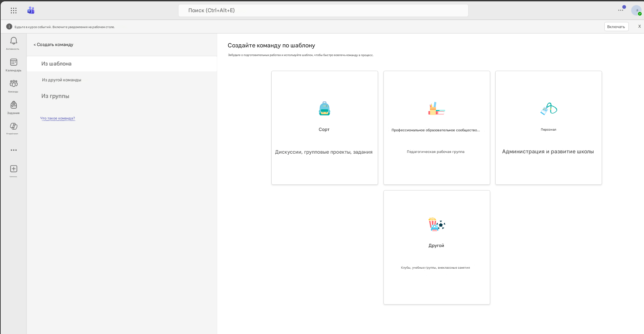This screenshot has height=334, width=644.
Task: Dismiss the notification banner with X
Action: (x=640, y=26)
